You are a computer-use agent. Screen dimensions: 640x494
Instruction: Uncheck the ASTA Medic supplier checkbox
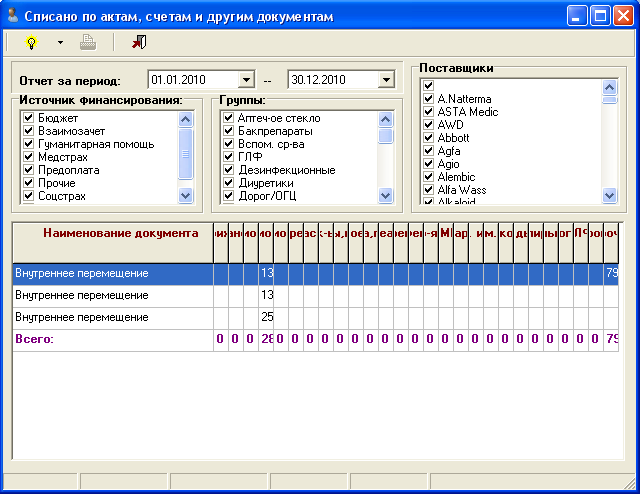[428, 112]
